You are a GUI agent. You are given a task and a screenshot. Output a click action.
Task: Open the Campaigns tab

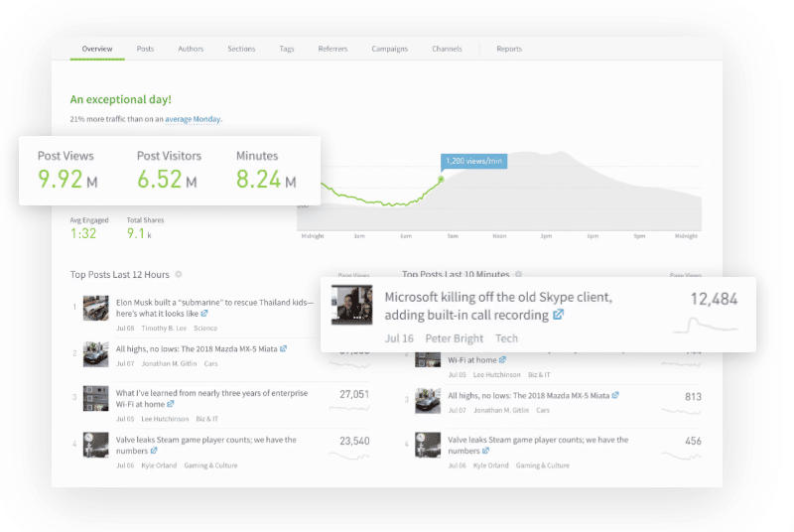click(390, 49)
